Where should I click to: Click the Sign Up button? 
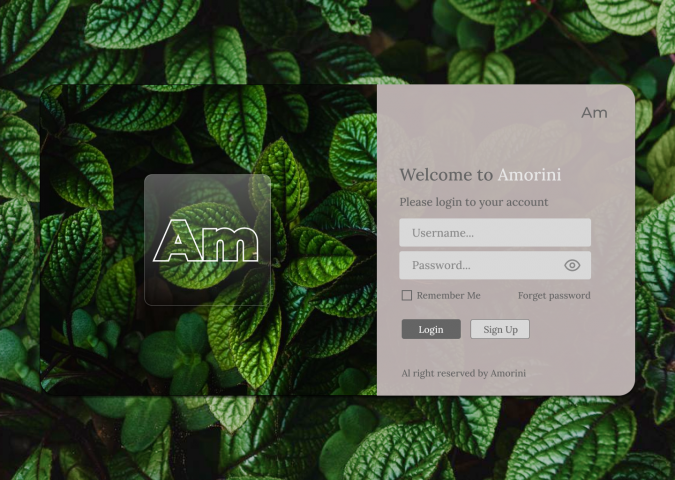[500, 329]
